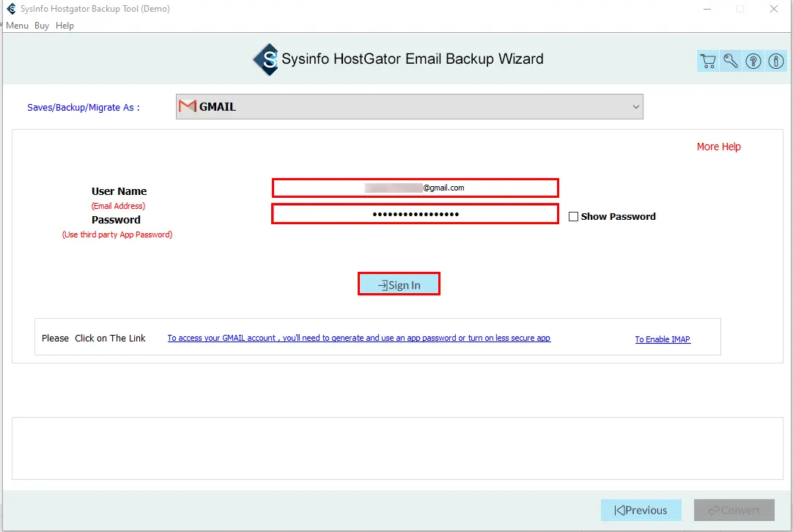Click the '(Use third party App Password)' note

(117, 234)
